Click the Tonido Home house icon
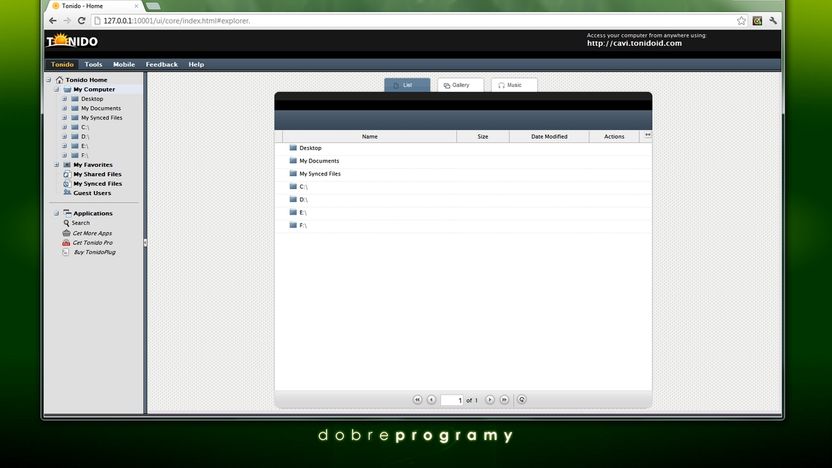Image resolution: width=832 pixels, height=468 pixels. coord(59,80)
